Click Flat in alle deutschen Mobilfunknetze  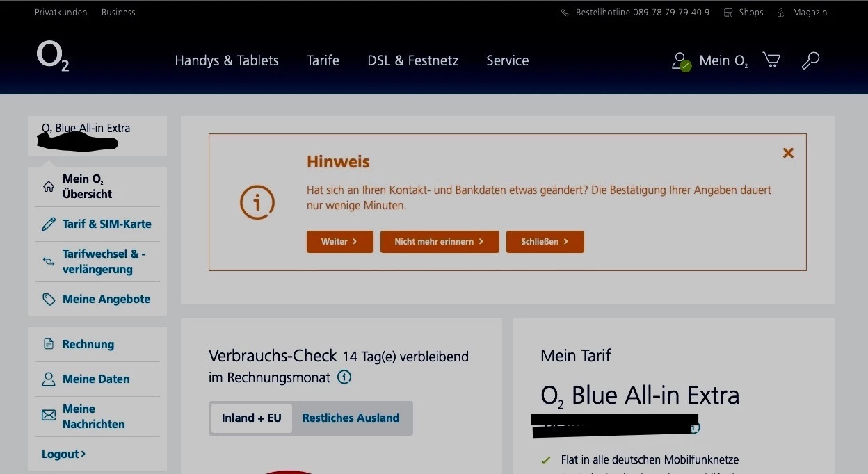[650, 459]
